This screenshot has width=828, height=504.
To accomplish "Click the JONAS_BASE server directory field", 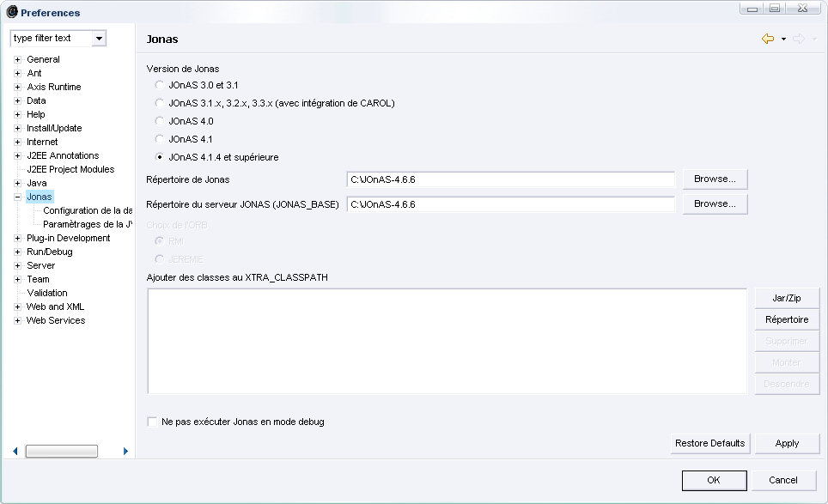I will (511, 204).
